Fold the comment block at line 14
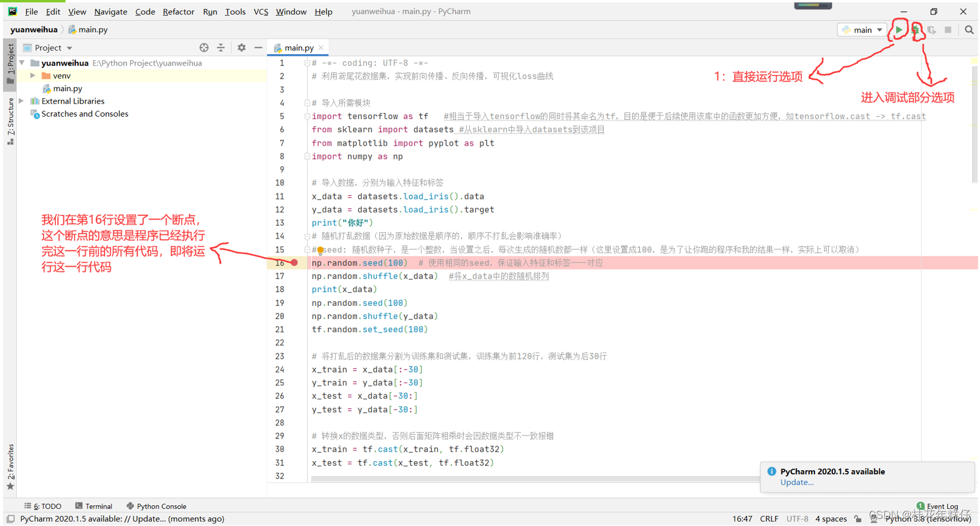 coord(307,236)
